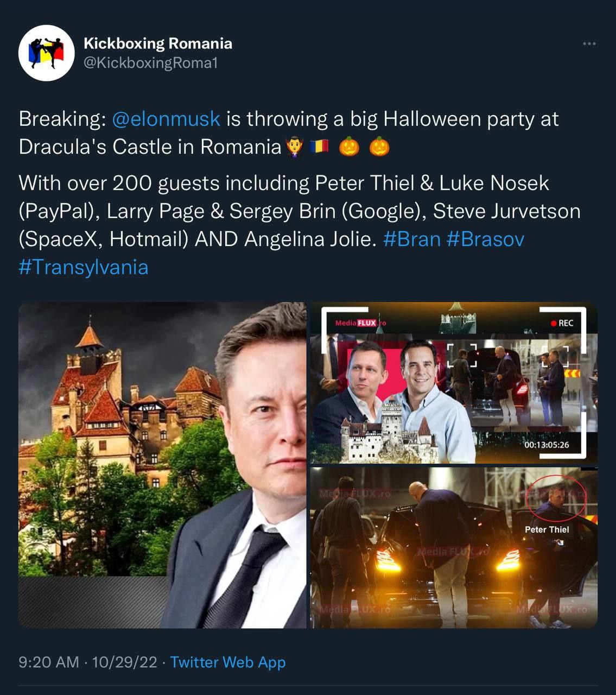Image resolution: width=616 pixels, height=695 pixels.
Task: Open the @elonmusk mention link
Action: 166,118
